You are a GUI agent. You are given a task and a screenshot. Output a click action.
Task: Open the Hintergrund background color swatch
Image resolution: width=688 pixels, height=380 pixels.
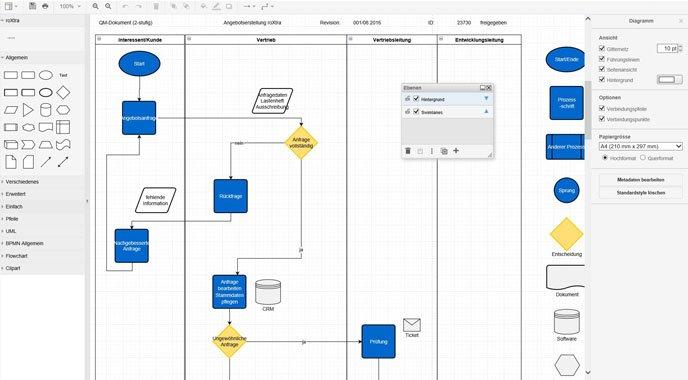pos(670,79)
